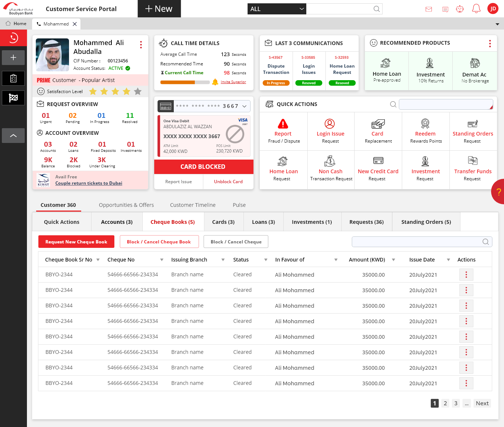
Task: Click the checkered flag sidebar icon
Action: pos(13,98)
